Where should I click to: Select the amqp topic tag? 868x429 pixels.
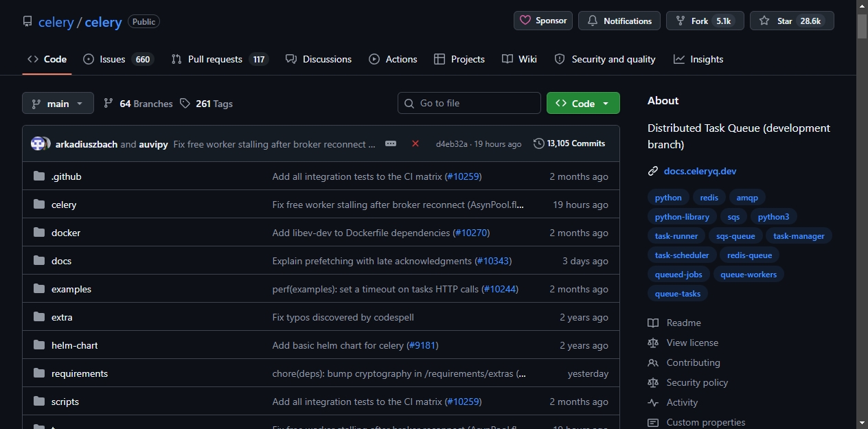coord(747,198)
